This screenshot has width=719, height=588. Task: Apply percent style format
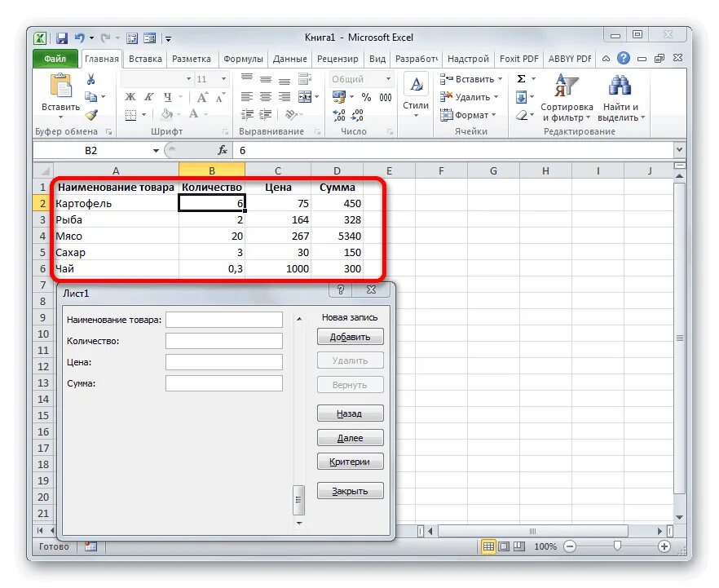coord(366,97)
